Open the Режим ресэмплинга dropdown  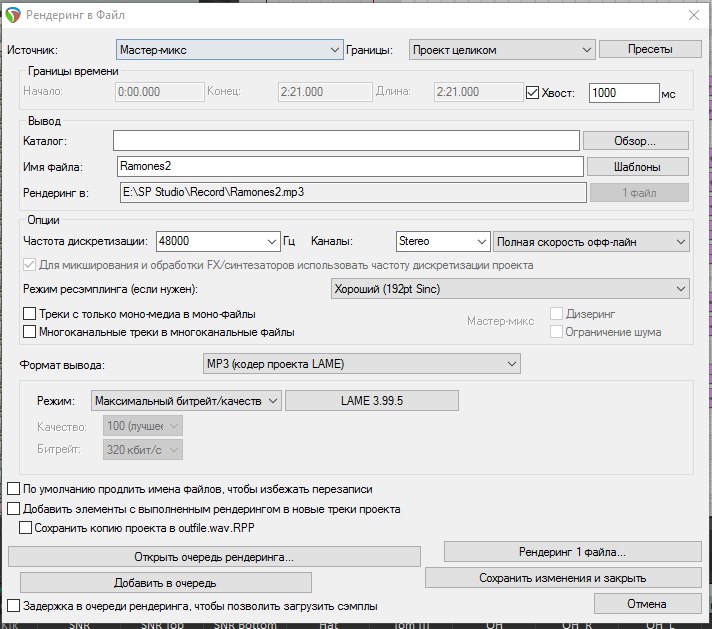(x=509, y=289)
